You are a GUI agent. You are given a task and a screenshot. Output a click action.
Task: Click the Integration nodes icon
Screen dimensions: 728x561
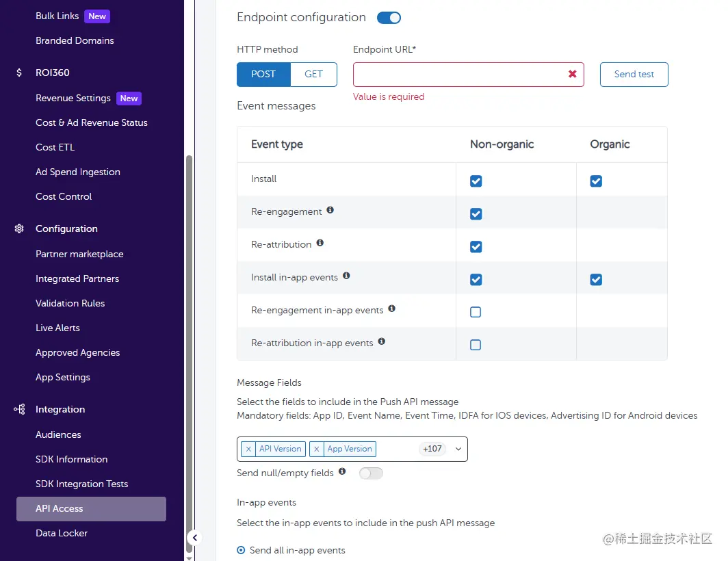coord(19,409)
